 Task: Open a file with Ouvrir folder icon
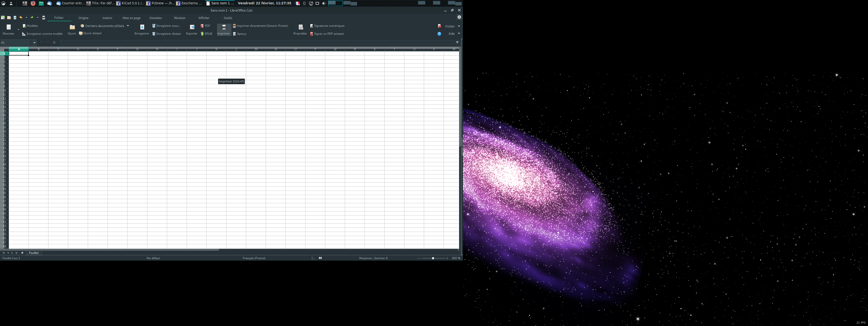coord(72,27)
